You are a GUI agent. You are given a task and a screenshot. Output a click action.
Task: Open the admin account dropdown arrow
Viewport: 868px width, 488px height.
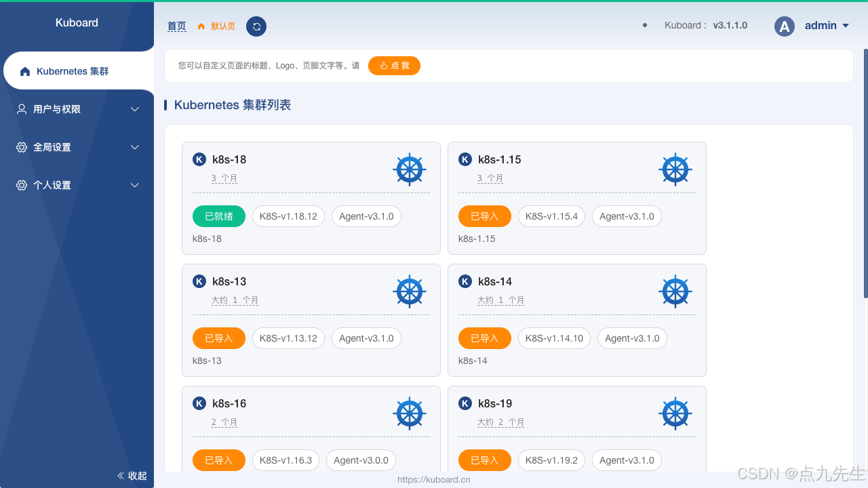point(846,26)
